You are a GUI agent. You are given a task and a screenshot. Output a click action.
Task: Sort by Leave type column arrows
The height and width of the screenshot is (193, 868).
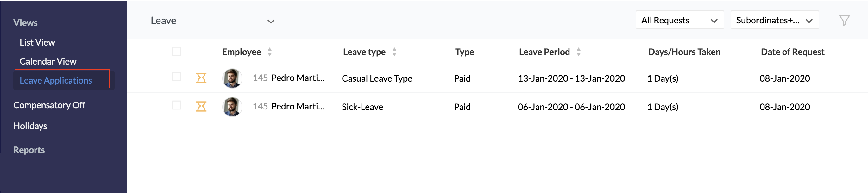click(394, 52)
